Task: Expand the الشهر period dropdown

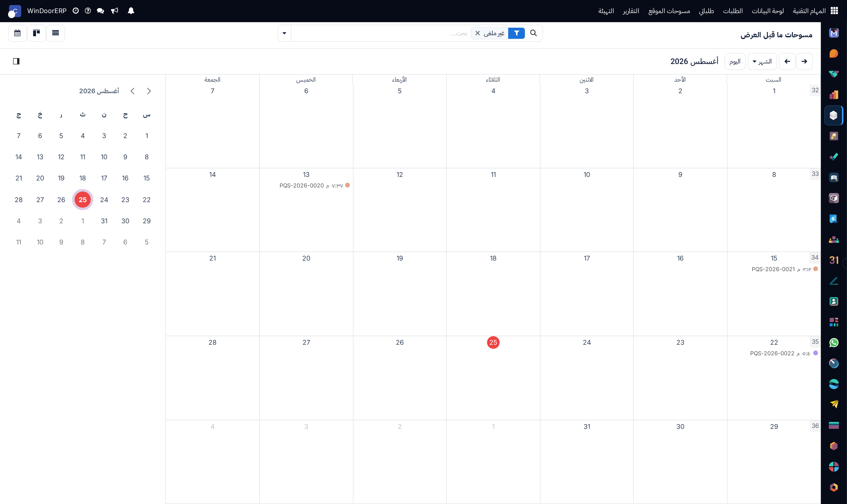Action: pos(762,61)
